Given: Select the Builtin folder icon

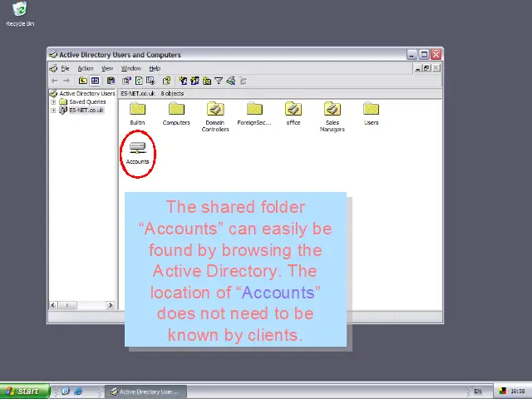Looking at the screenshot, I should (x=137, y=109).
